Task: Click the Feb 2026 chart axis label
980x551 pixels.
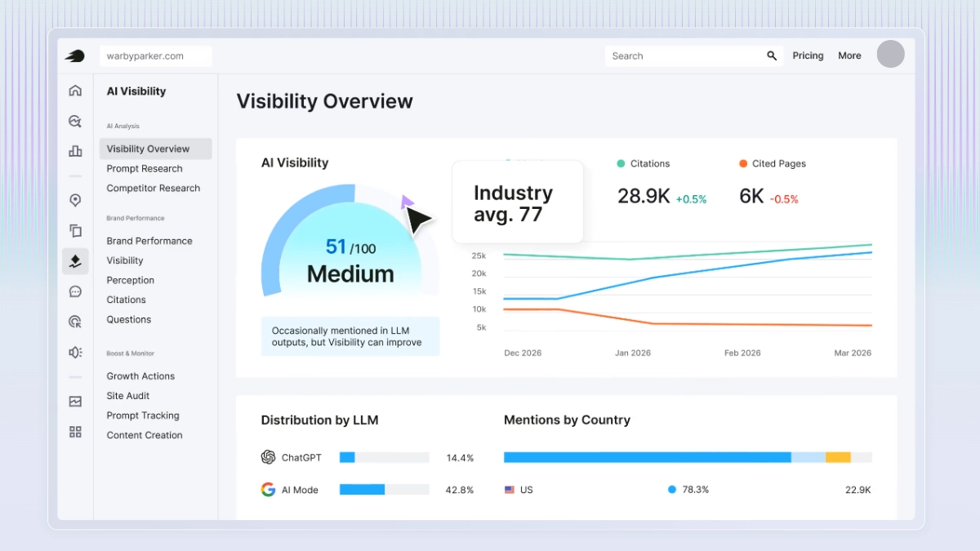Action: [x=742, y=353]
